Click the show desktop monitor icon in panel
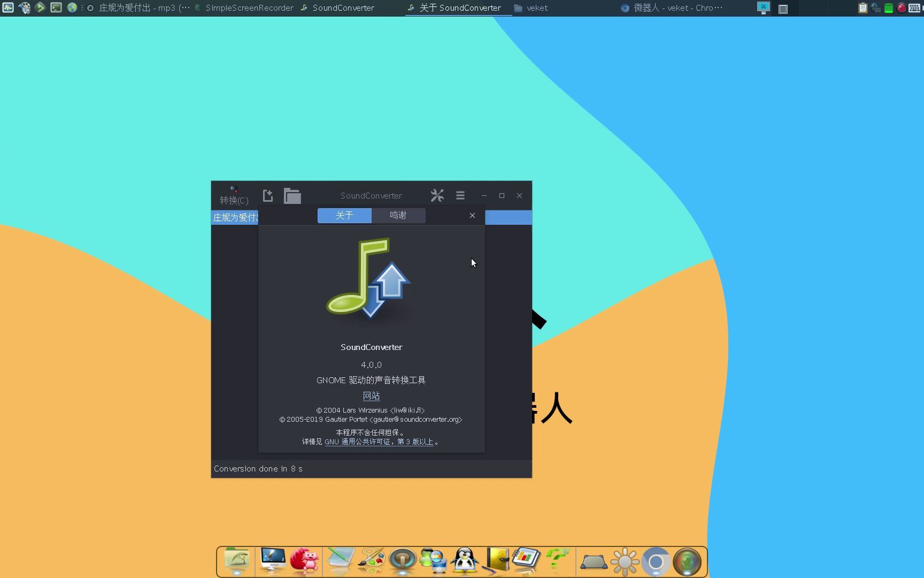The height and width of the screenshot is (578, 924). pyautogui.click(x=764, y=7)
